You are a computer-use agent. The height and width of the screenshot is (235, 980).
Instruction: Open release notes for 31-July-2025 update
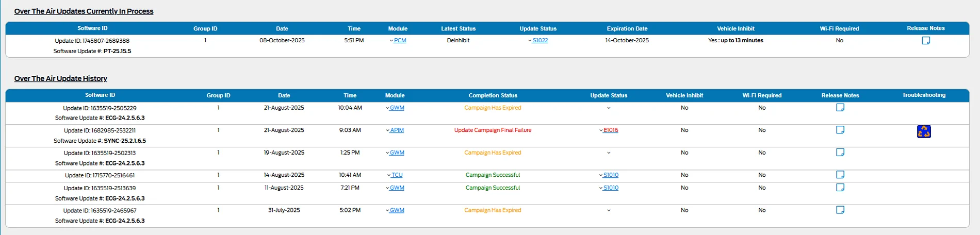pos(840,210)
